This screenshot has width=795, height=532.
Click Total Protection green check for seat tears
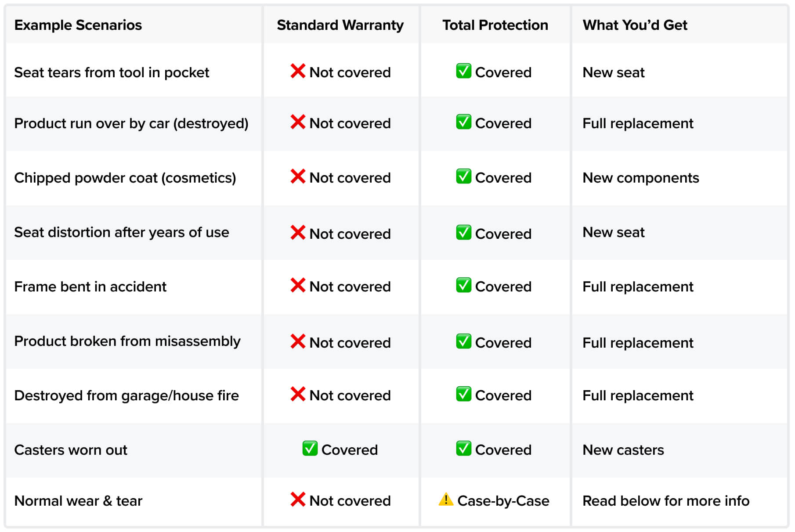click(x=464, y=71)
